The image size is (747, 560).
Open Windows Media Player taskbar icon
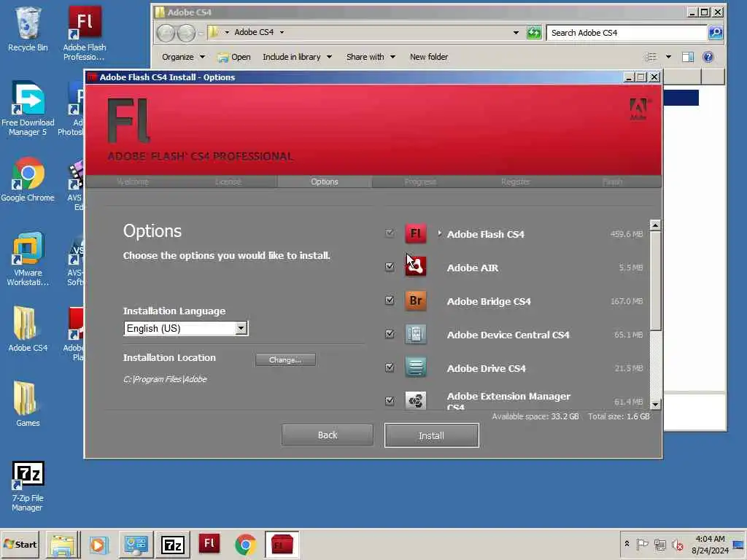click(x=99, y=545)
